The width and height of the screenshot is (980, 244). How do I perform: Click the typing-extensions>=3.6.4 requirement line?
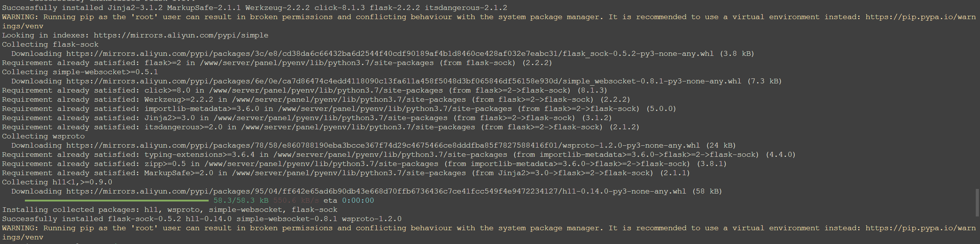[x=399, y=155]
